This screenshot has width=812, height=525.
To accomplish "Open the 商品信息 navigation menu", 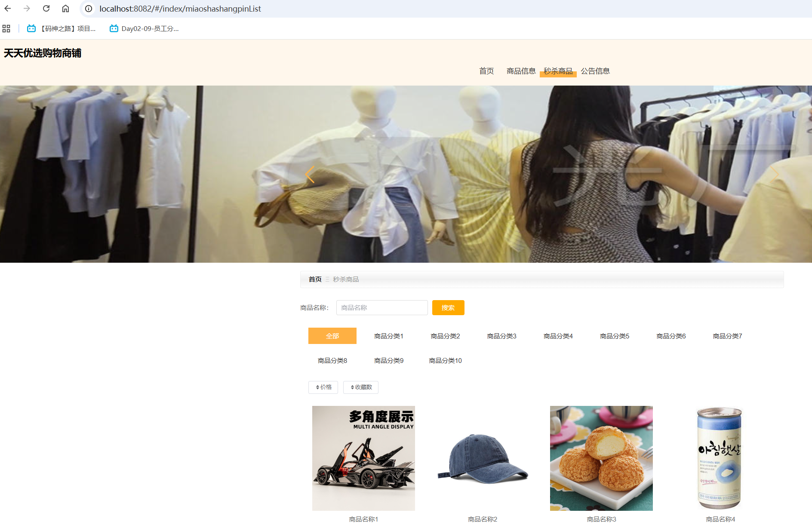I will 521,71.
